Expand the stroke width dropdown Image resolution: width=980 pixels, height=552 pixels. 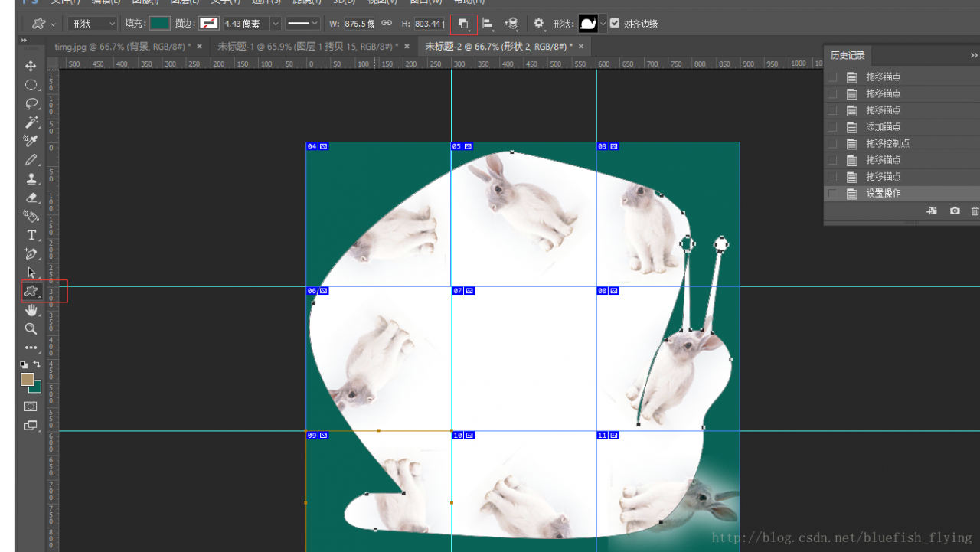275,24
